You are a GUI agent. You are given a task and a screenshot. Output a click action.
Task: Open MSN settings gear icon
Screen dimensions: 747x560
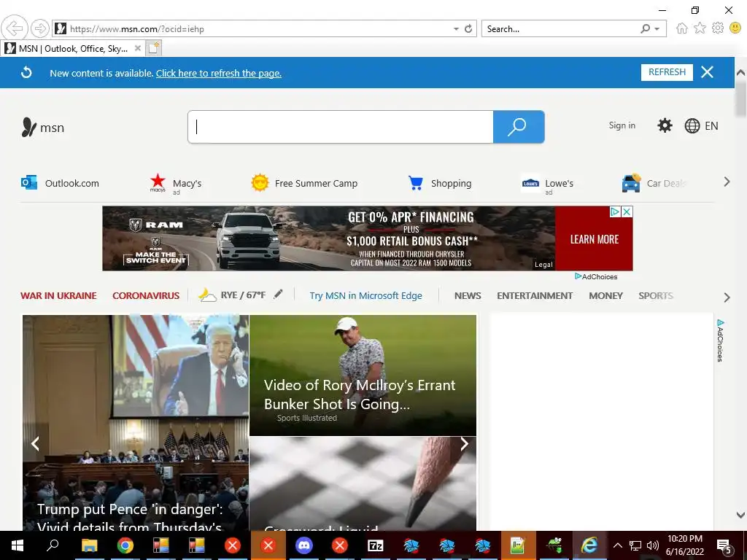coord(665,125)
